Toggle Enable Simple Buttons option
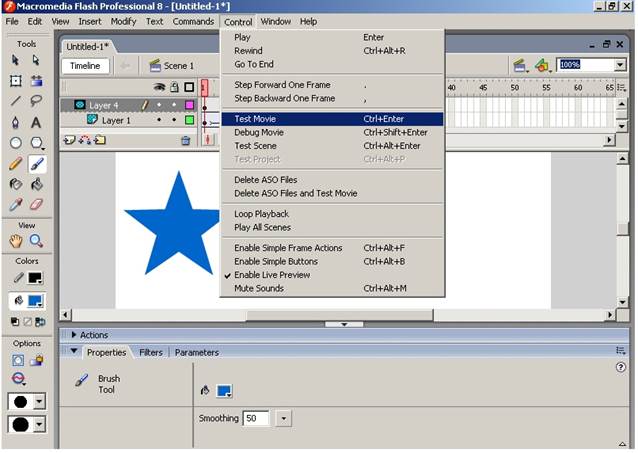Image resolution: width=638 pixels, height=453 pixels. pos(276,261)
